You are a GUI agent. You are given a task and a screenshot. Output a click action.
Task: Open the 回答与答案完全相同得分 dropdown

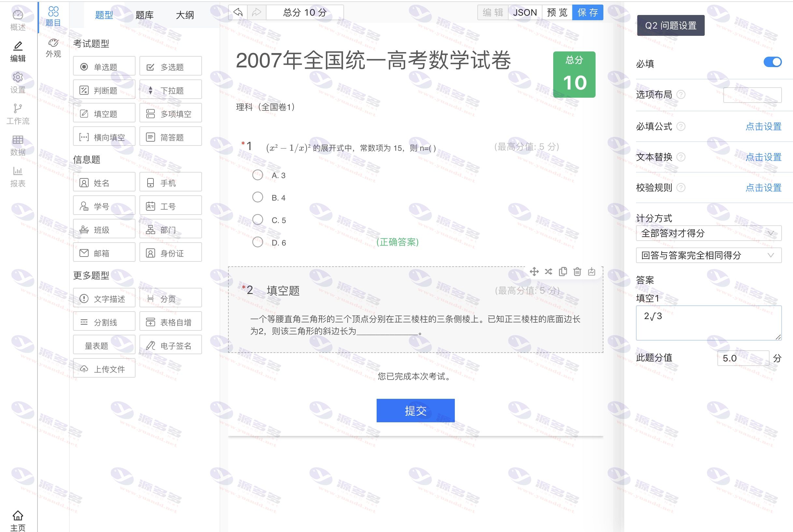coord(709,255)
